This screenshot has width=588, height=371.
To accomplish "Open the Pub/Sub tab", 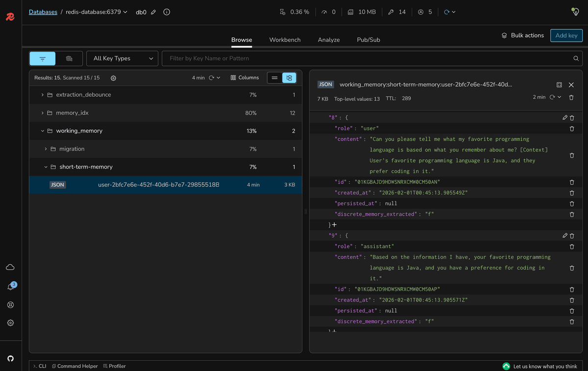I will tap(368, 40).
